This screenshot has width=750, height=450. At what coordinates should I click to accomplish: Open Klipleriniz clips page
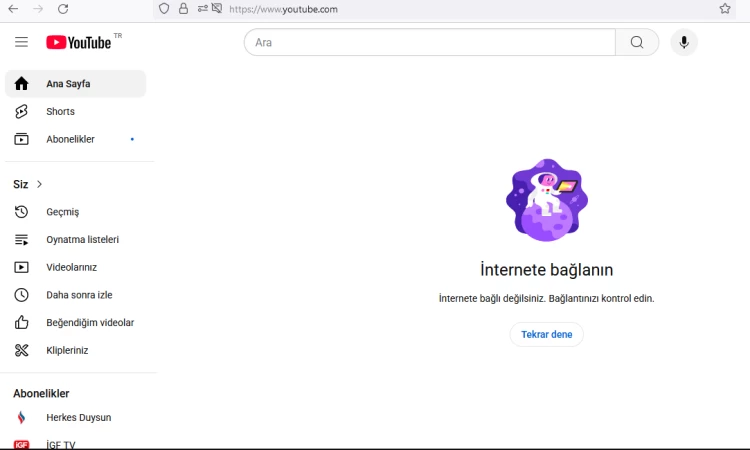coord(67,351)
